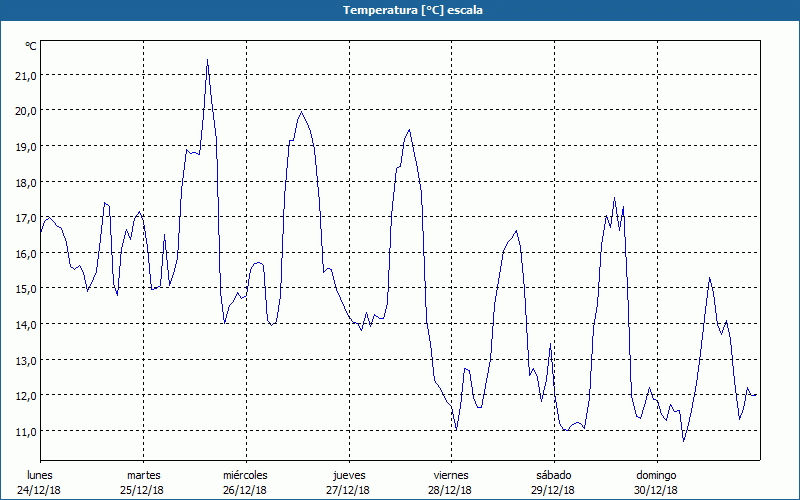Click the date 26/12/18
Screen dimensions: 800x500
click(x=245, y=490)
